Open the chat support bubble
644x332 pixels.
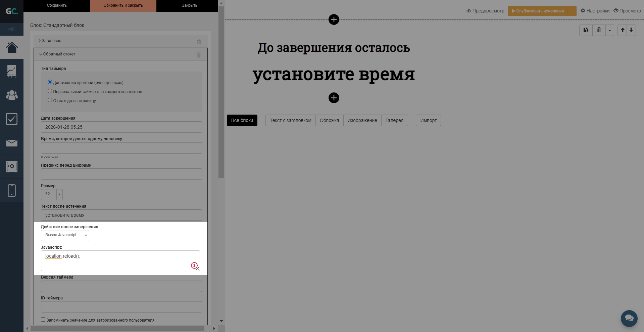[x=629, y=318]
